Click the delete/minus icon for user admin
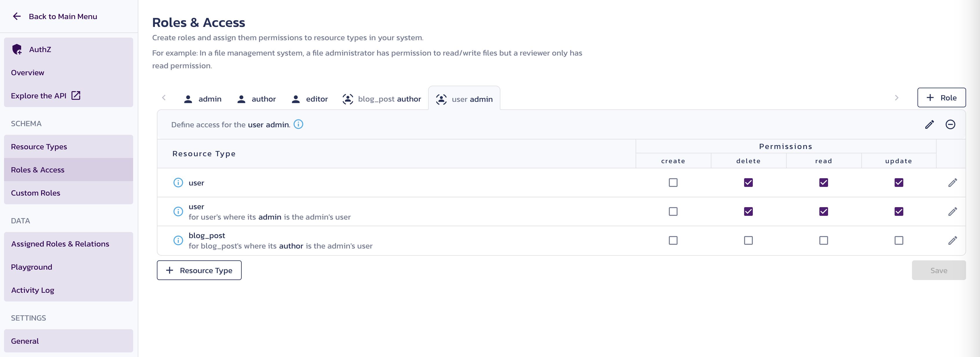The width and height of the screenshot is (980, 357). tap(952, 124)
